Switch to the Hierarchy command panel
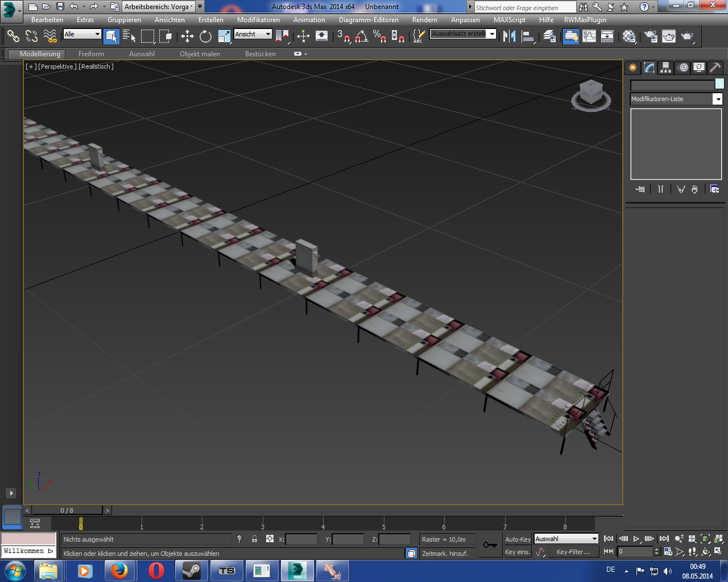The image size is (728, 582). click(x=665, y=68)
